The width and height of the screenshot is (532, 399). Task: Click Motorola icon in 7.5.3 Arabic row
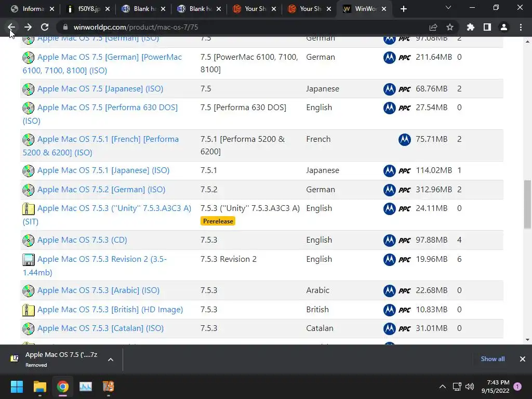coord(390,291)
